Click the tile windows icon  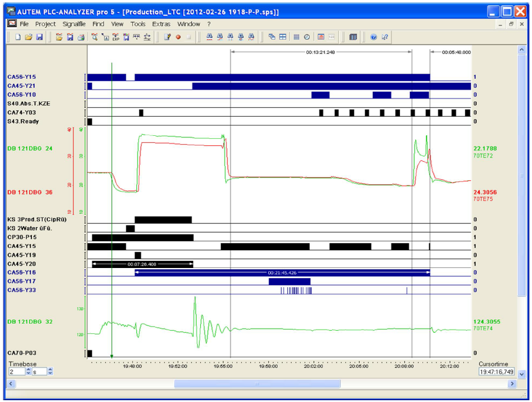(283, 37)
